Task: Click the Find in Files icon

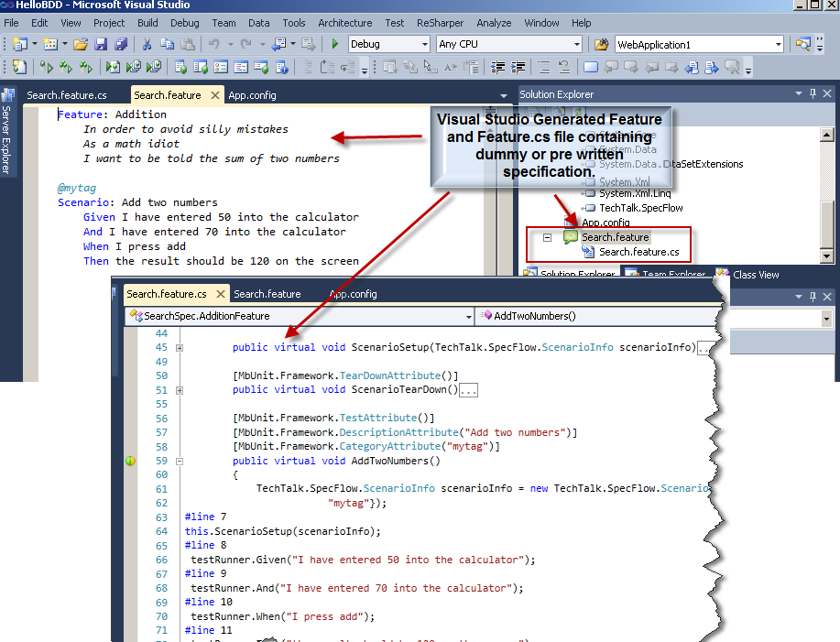Action: click(x=601, y=45)
